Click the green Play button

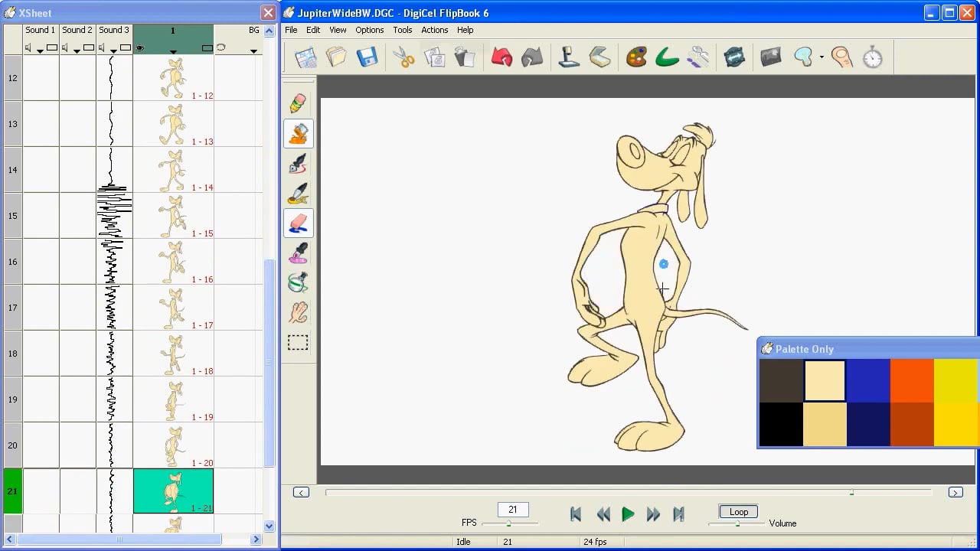click(x=628, y=514)
